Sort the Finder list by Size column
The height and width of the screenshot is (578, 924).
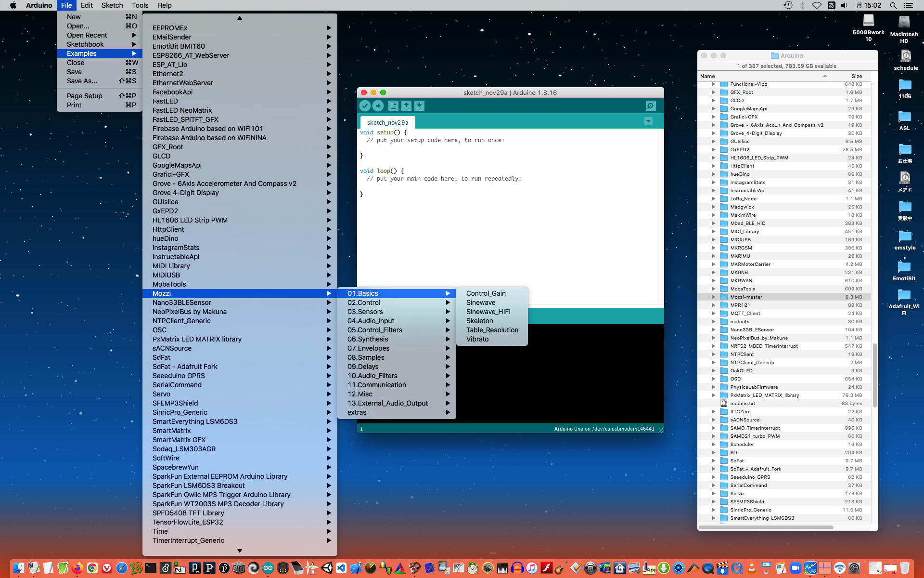click(x=856, y=76)
